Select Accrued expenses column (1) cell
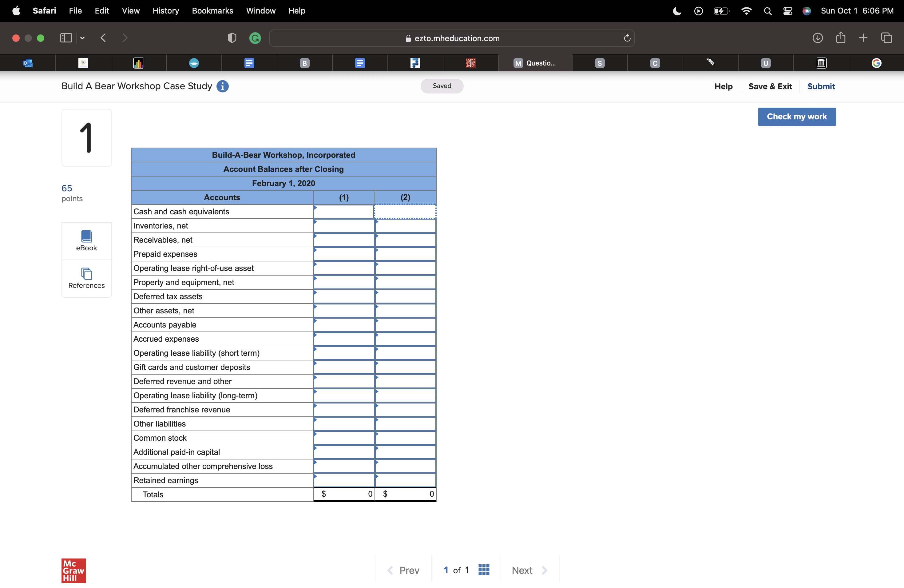 point(344,339)
